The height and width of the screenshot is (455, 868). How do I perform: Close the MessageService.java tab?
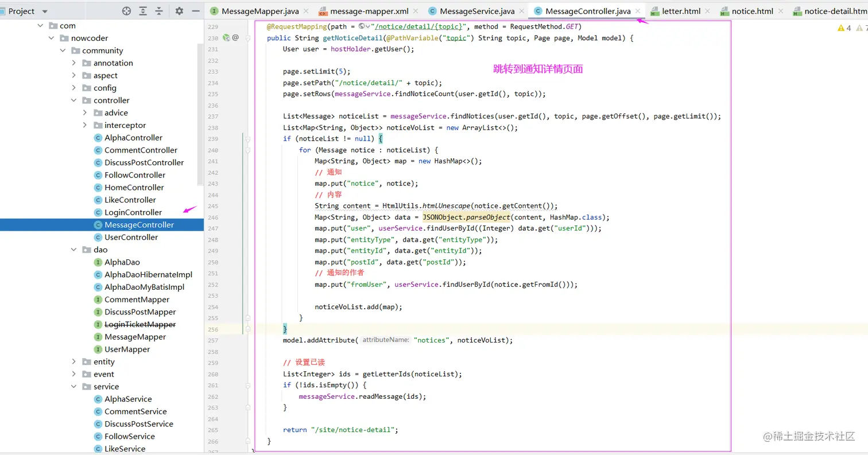click(x=521, y=11)
